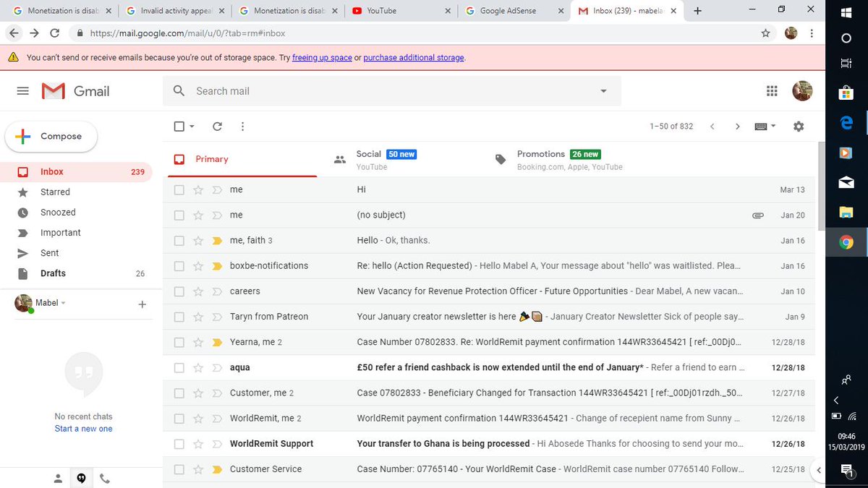Click the Windows Start button
The width and height of the screenshot is (868, 488).
coord(846,13)
